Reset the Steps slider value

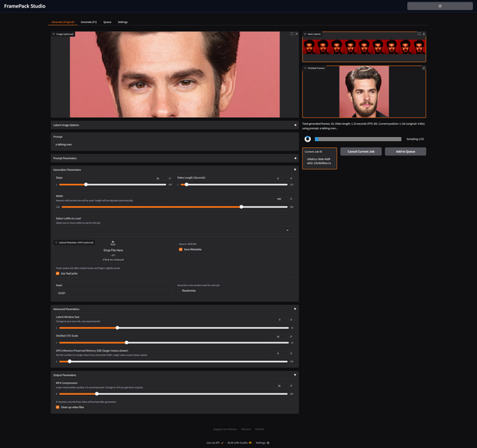tap(169, 179)
